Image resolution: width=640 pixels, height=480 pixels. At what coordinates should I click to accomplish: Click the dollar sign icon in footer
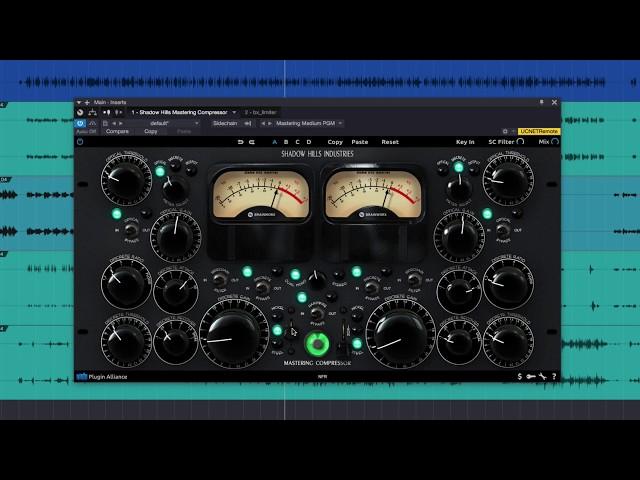[520, 376]
